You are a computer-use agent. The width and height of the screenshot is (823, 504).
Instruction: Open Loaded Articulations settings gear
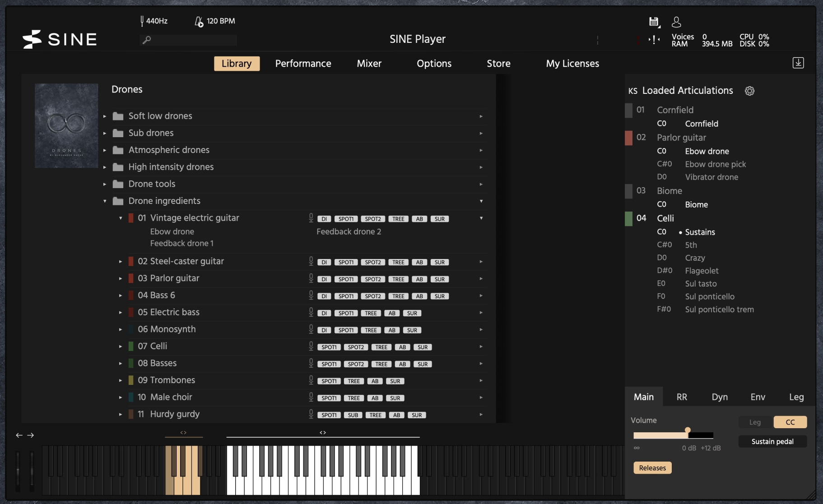(x=749, y=91)
